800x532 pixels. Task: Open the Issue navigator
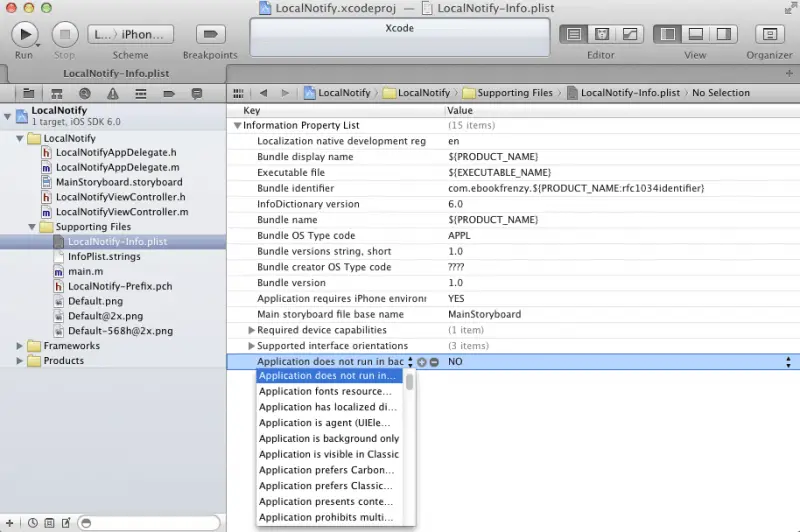coord(113,93)
